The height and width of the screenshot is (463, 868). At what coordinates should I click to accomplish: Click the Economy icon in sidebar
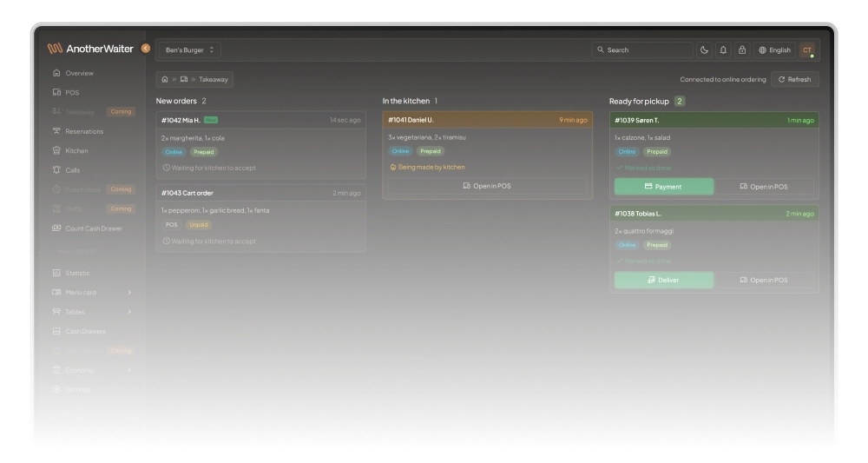coord(56,369)
